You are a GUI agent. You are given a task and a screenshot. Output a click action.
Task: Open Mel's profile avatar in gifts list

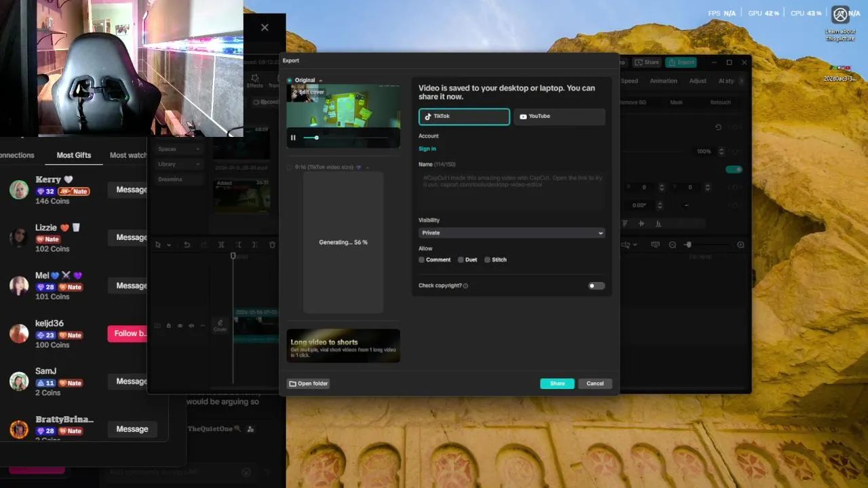click(x=19, y=285)
